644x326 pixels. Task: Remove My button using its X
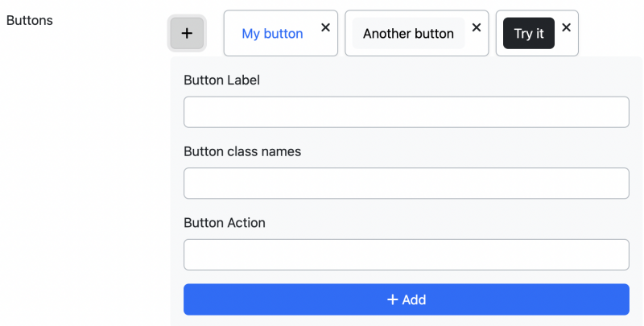click(325, 27)
